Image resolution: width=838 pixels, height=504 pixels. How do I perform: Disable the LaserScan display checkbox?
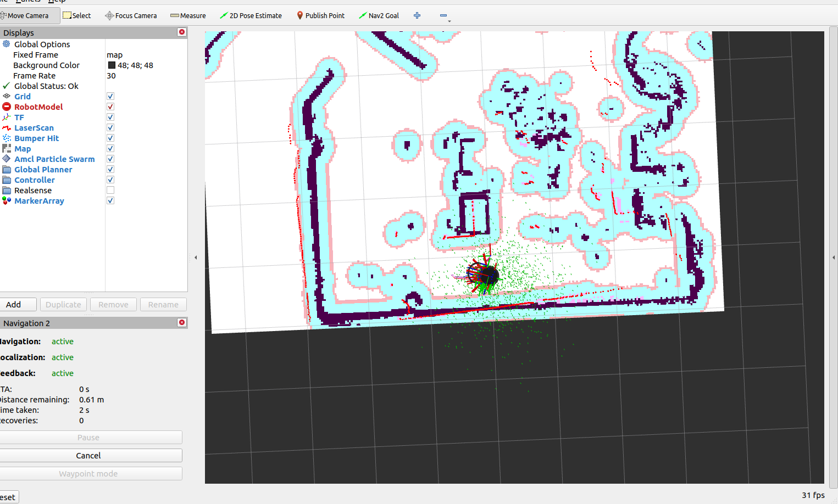110,127
